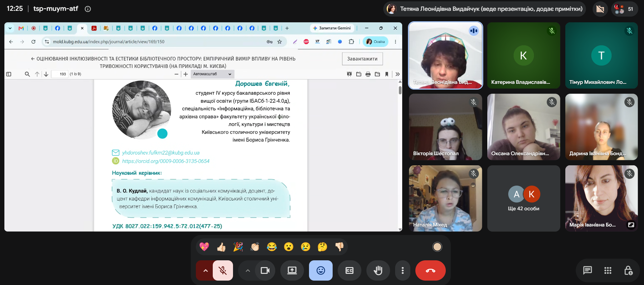Unmute the microphone in the Meet controls

(223, 270)
